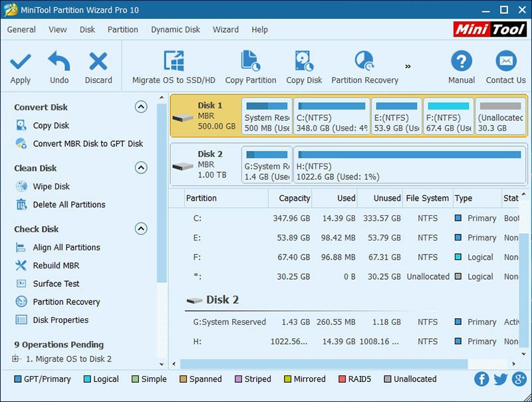Open the Copy Partition wizard
Screen dimensions: 532x402
[x=251, y=61]
